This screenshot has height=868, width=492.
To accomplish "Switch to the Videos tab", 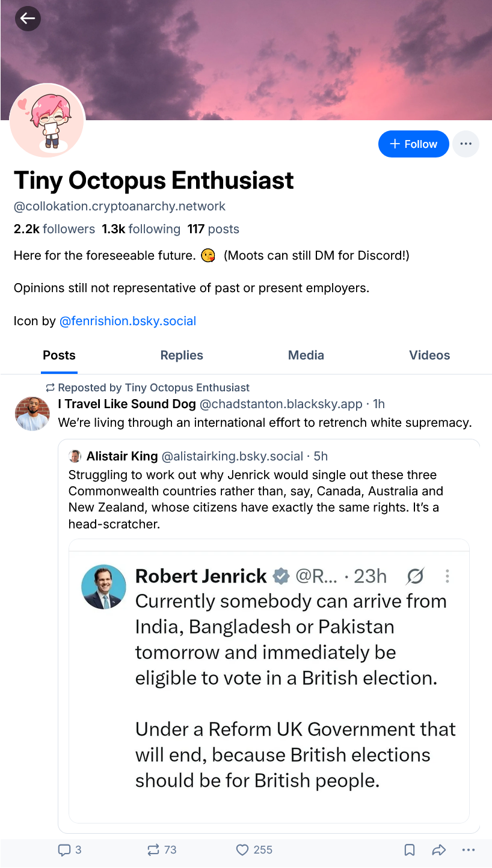I will [429, 355].
